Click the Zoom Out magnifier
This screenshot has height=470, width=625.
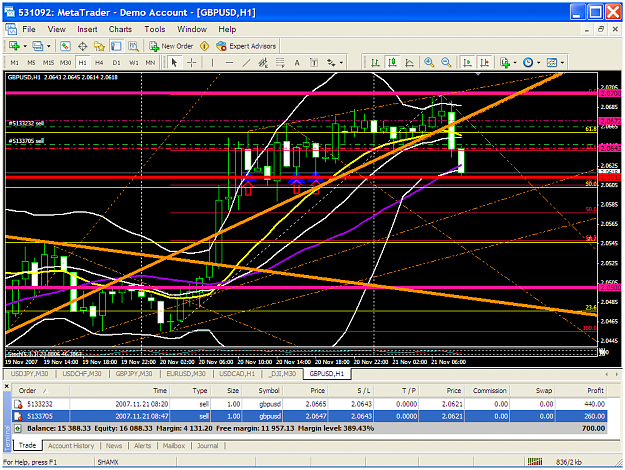tap(446, 63)
